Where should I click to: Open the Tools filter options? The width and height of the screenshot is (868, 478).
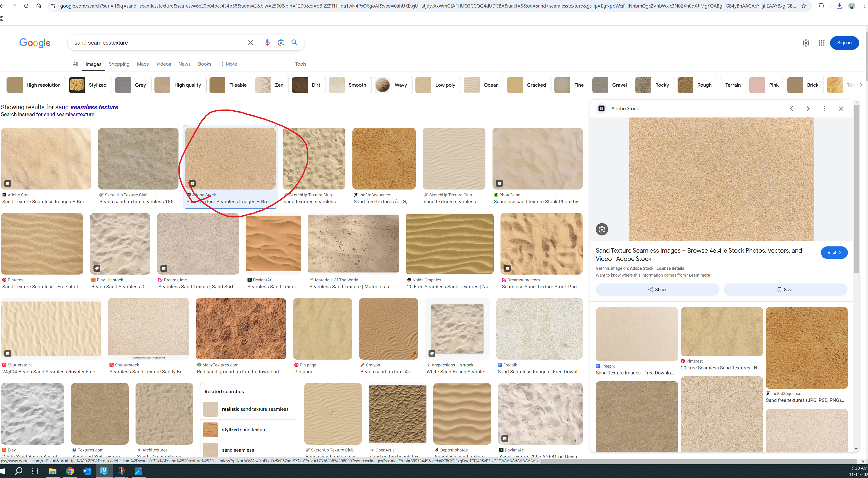pyautogui.click(x=301, y=64)
